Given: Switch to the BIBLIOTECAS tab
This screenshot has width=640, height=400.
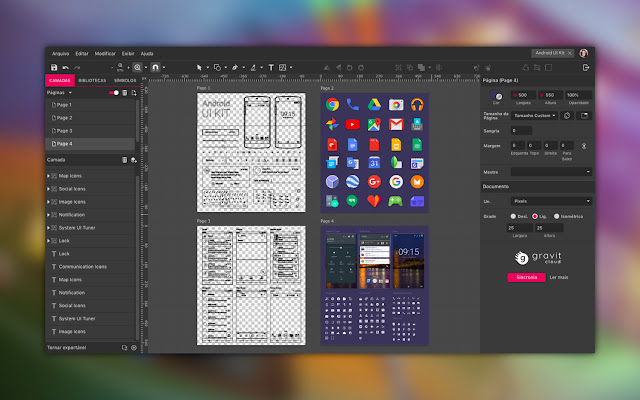Looking at the screenshot, I should [91, 79].
